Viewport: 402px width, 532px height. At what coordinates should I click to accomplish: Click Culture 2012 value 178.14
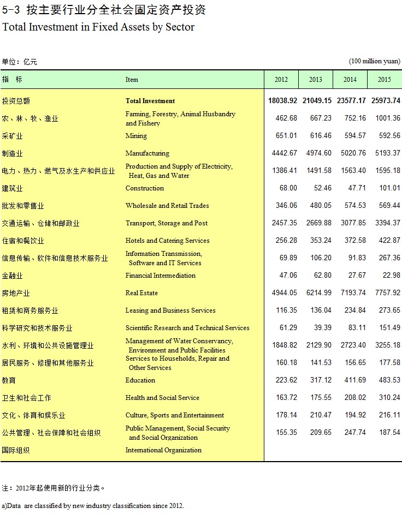coord(286,415)
